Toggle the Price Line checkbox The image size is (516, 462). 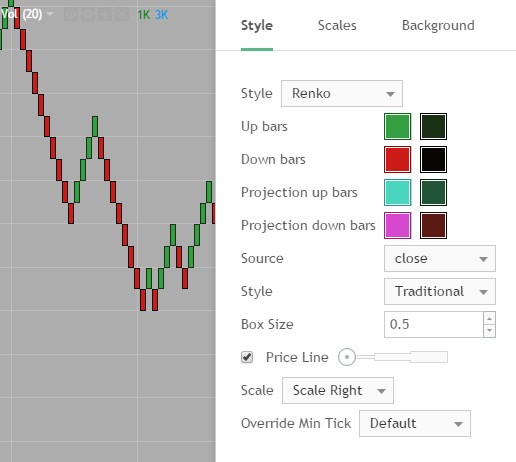click(247, 357)
